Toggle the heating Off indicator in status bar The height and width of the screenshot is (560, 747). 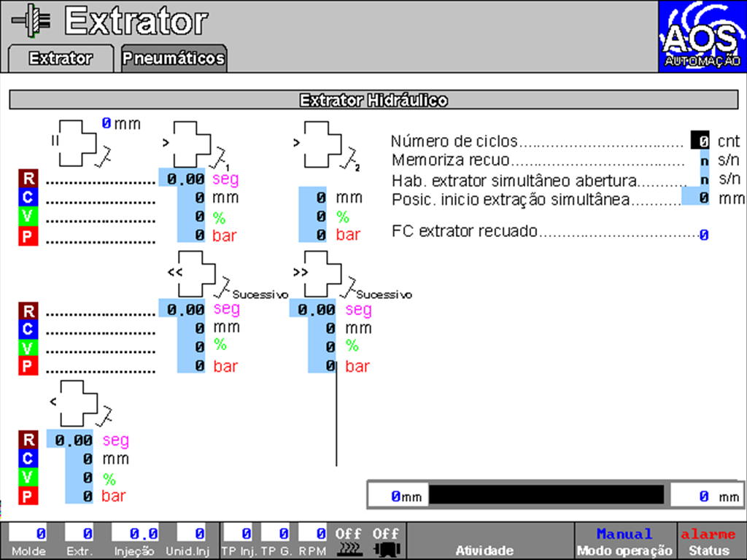[348, 541]
